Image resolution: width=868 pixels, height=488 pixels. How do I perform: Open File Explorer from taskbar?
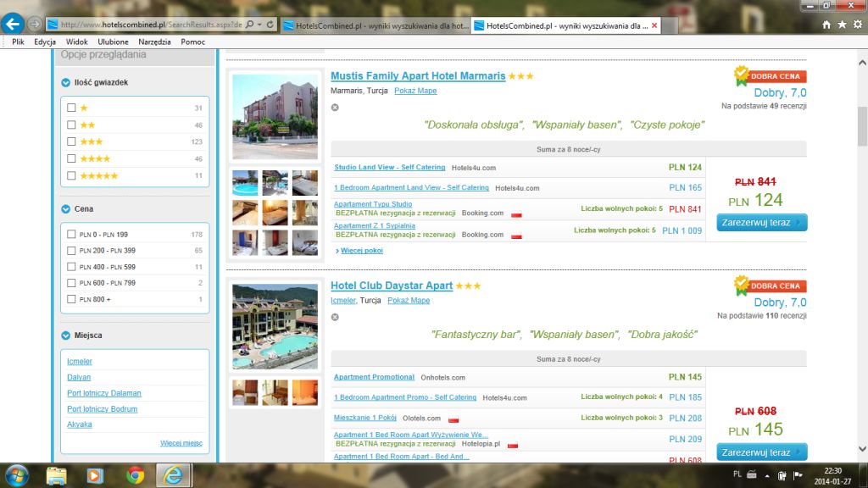pos(56,475)
